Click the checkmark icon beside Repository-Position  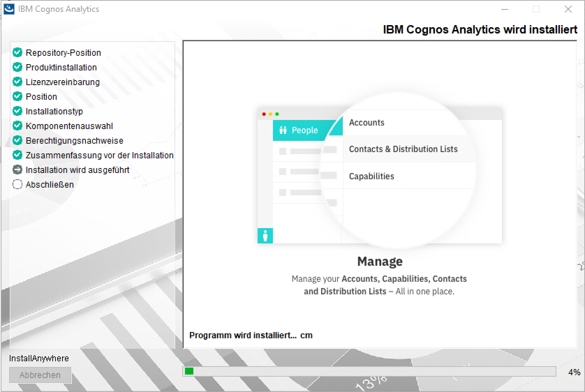(x=17, y=53)
